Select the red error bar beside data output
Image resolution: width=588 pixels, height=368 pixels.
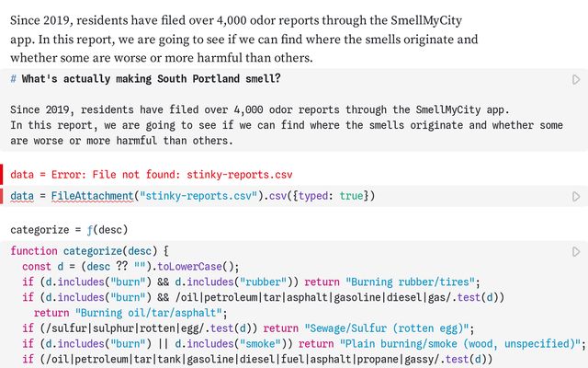(2, 174)
